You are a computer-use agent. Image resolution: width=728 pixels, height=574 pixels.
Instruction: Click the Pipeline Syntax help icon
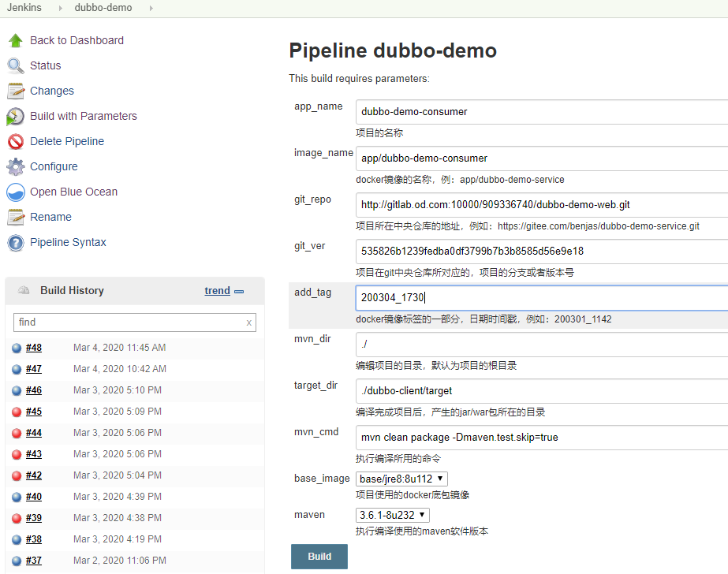(x=16, y=242)
